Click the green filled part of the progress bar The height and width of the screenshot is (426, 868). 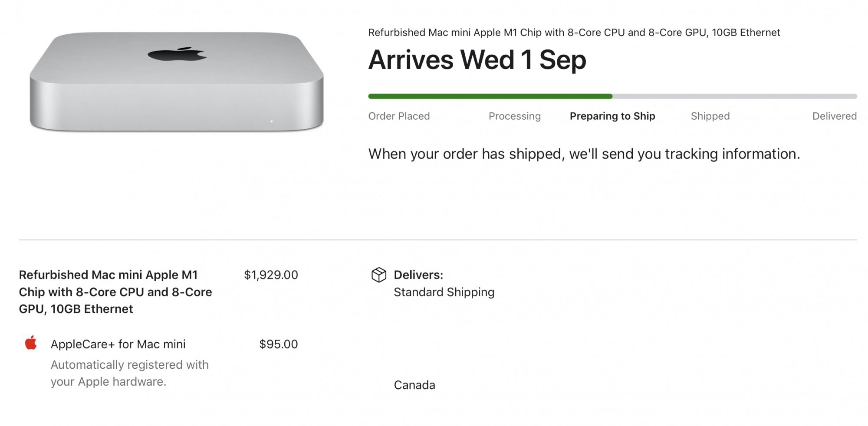point(490,96)
